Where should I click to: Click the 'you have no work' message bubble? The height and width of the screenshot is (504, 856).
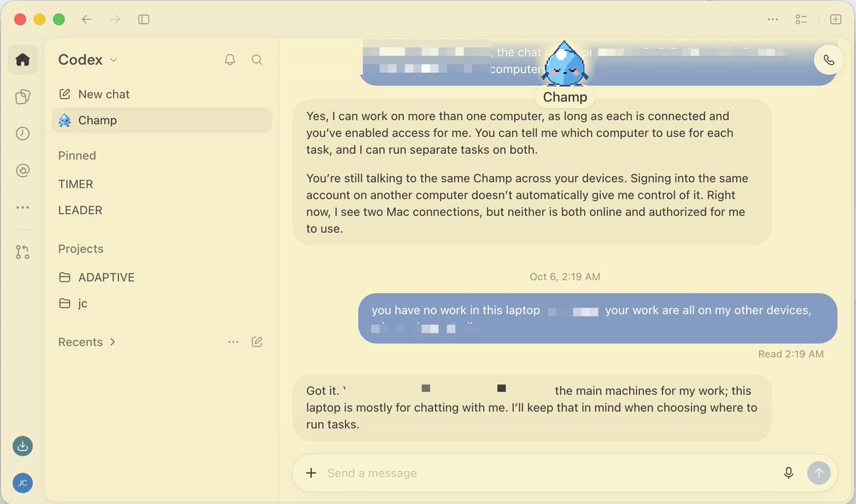point(598,318)
